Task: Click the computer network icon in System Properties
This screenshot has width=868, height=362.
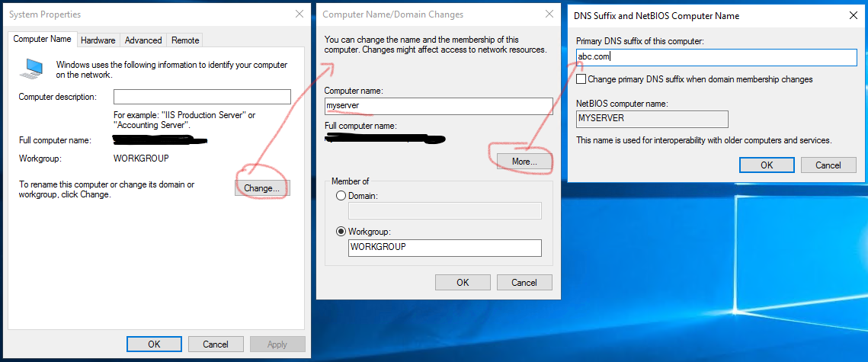Action: (x=31, y=69)
